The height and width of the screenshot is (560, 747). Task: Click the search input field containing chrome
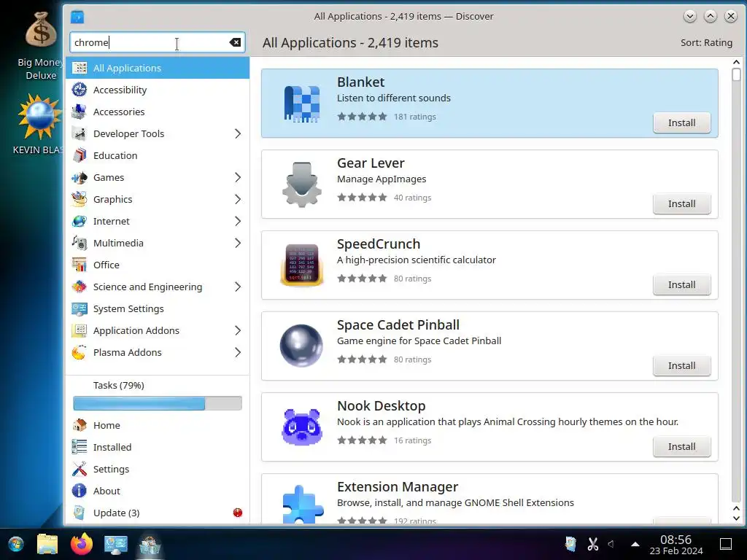pos(158,42)
